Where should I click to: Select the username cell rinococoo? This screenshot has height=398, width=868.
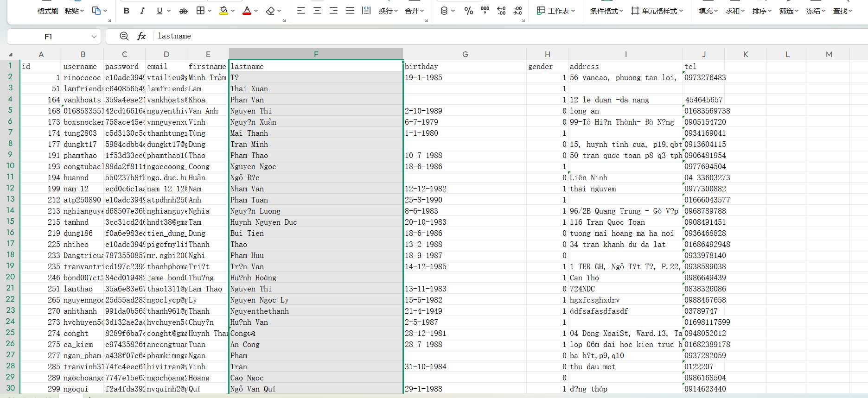[83, 77]
